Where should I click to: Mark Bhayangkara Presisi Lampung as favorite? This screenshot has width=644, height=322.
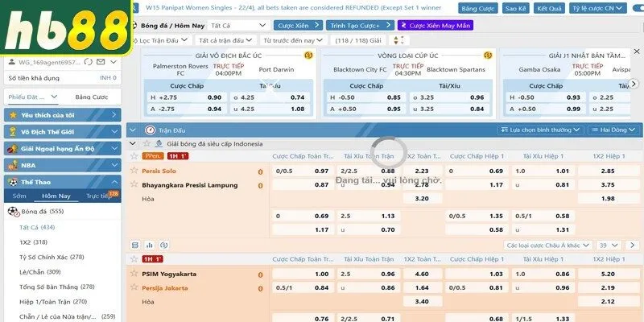pos(134,184)
